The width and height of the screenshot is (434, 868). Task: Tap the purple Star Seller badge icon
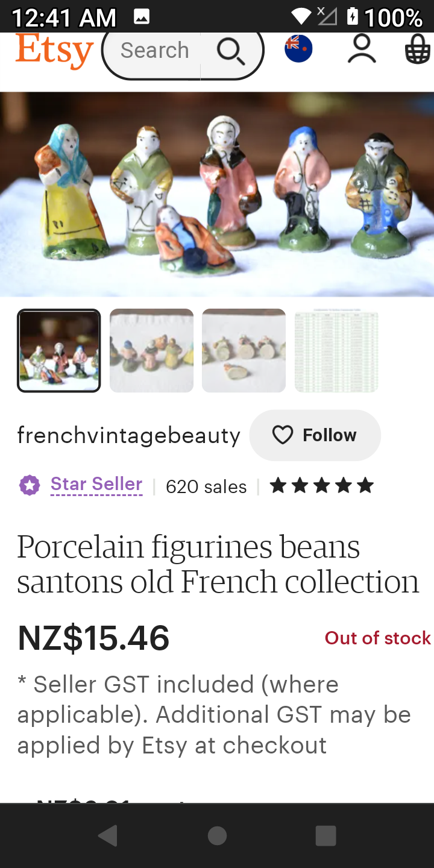coord(30,485)
